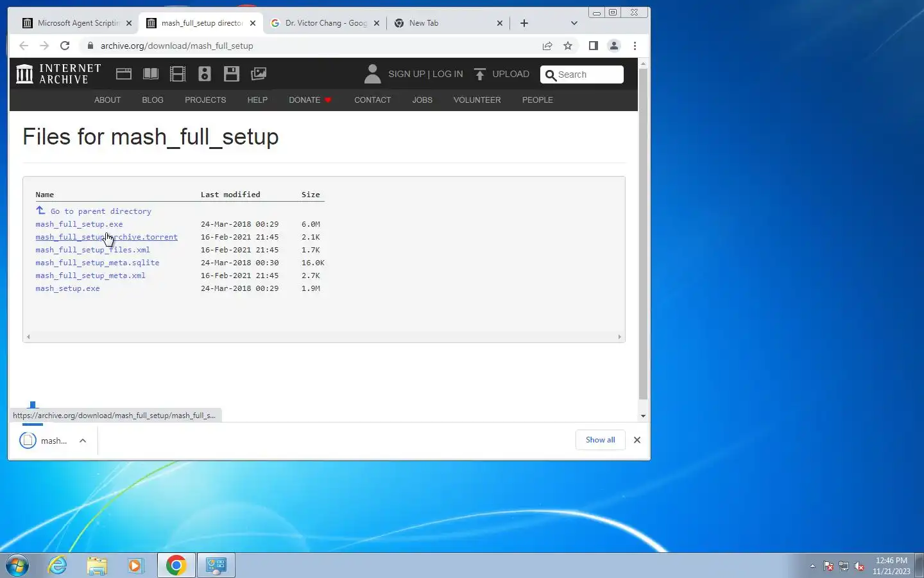The width and height of the screenshot is (924, 578).
Task: Open the ABOUT menu item
Action: pos(108,100)
